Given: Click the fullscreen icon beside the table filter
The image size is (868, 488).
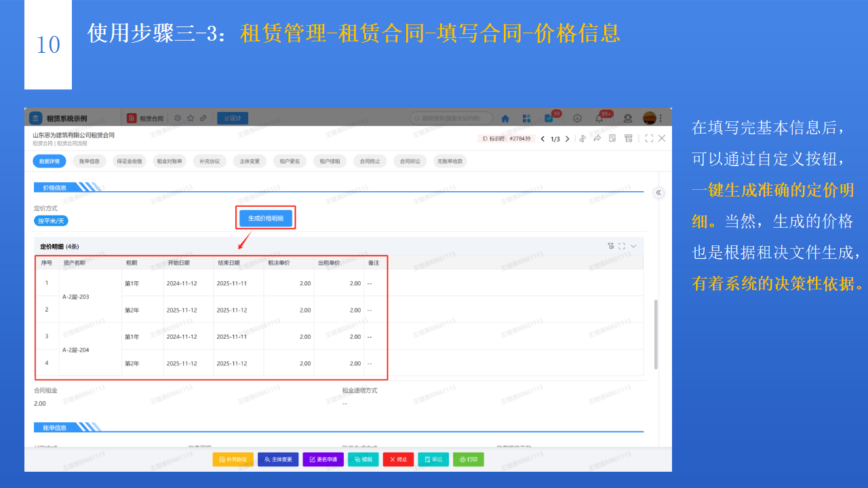Looking at the screenshot, I should point(622,246).
